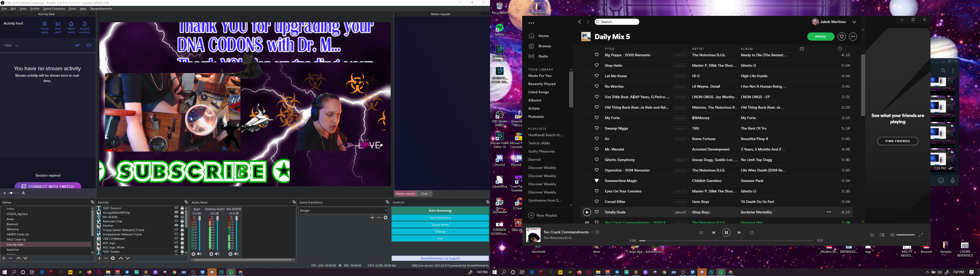Viewport: 980px width, 276px height.
Task: Skip the current alert in OBS
Action: (x=58, y=27)
